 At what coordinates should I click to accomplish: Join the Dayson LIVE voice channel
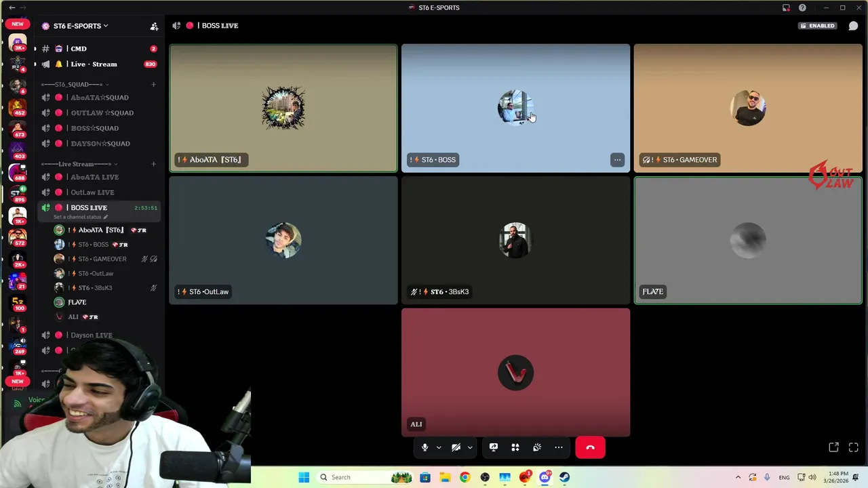(x=99, y=335)
